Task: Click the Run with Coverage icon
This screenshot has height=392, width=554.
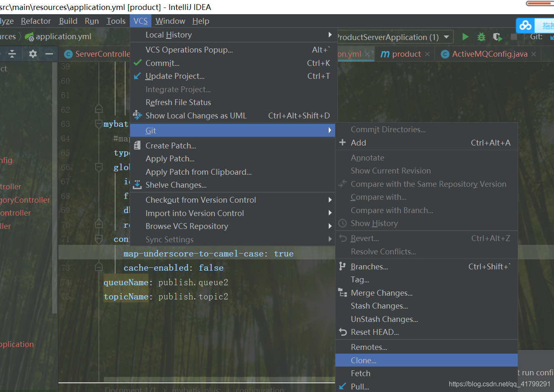Action: pyautogui.click(x=497, y=37)
